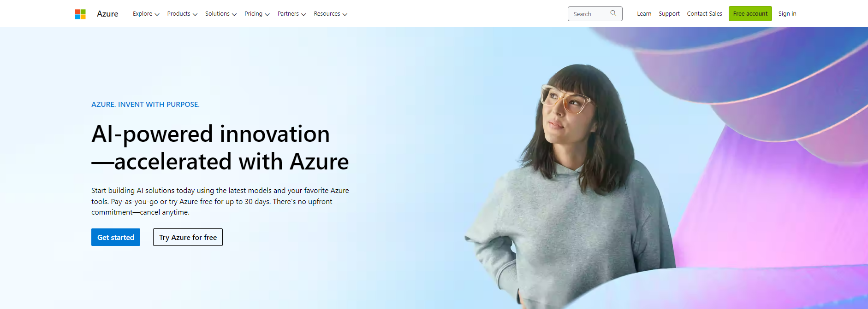Expand the Products menu
This screenshot has height=309, width=868.
click(182, 14)
